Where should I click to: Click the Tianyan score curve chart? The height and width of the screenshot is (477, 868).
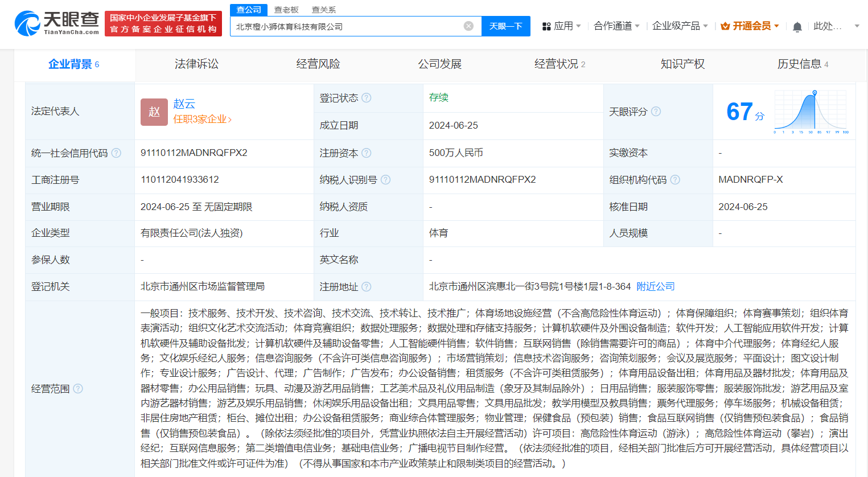810,112
